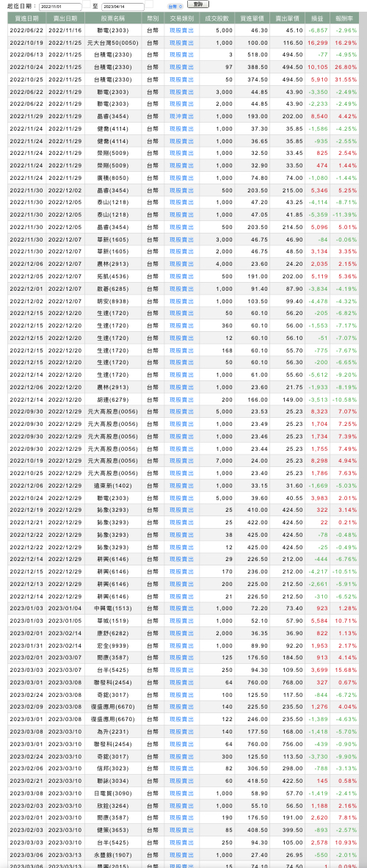Open 現股賣出 link for 元大台灣50(0050) row

181,43
